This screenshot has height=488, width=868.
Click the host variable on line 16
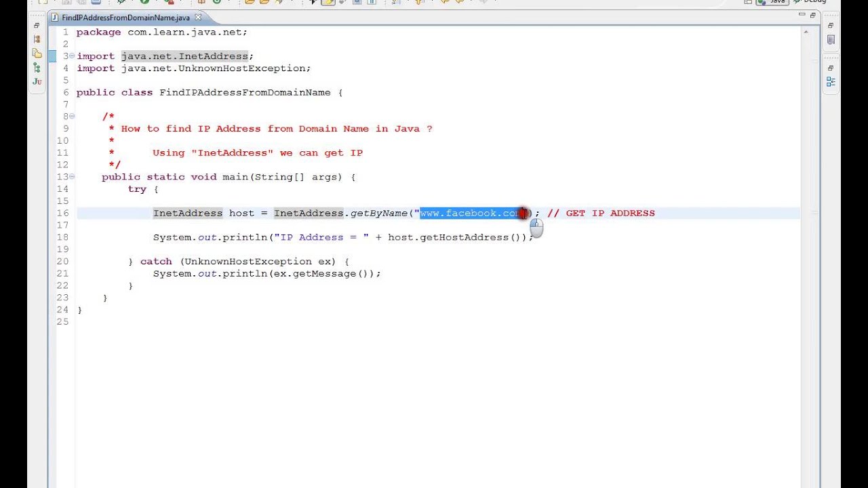click(x=241, y=213)
